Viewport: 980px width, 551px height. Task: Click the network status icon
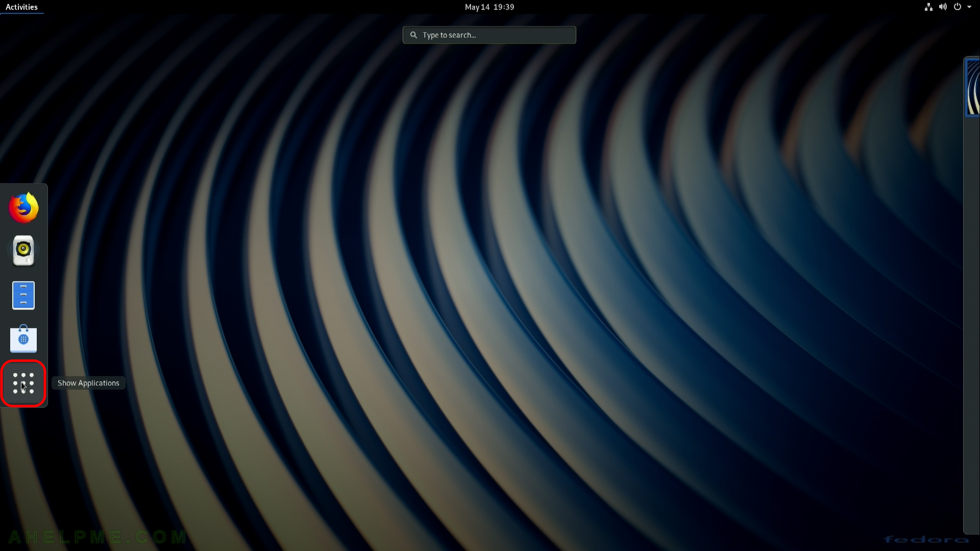coord(928,7)
